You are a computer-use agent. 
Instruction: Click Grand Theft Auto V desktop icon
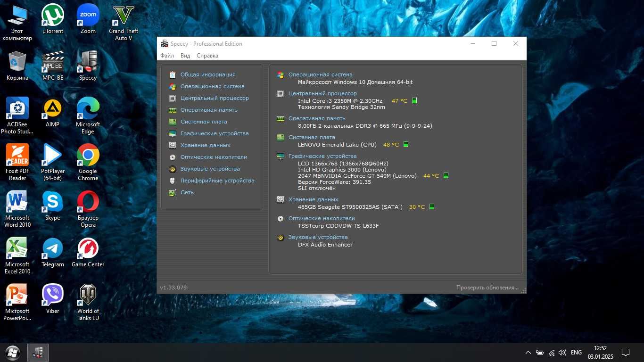(x=124, y=23)
